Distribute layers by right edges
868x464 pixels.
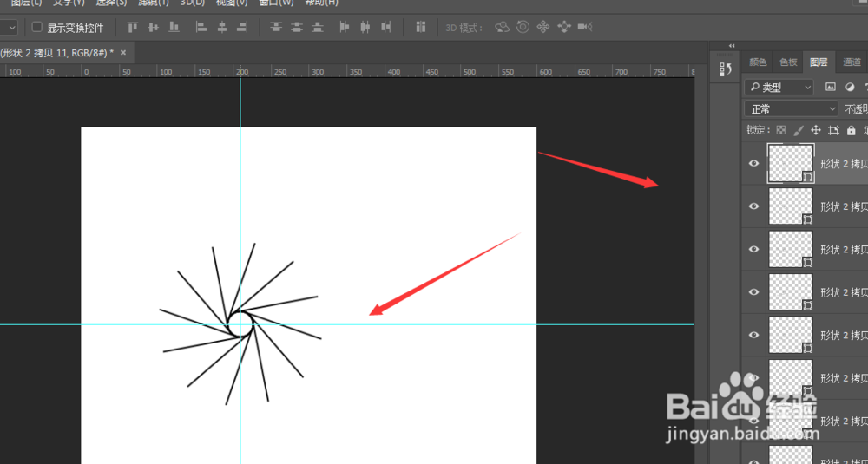coord(386,27)
